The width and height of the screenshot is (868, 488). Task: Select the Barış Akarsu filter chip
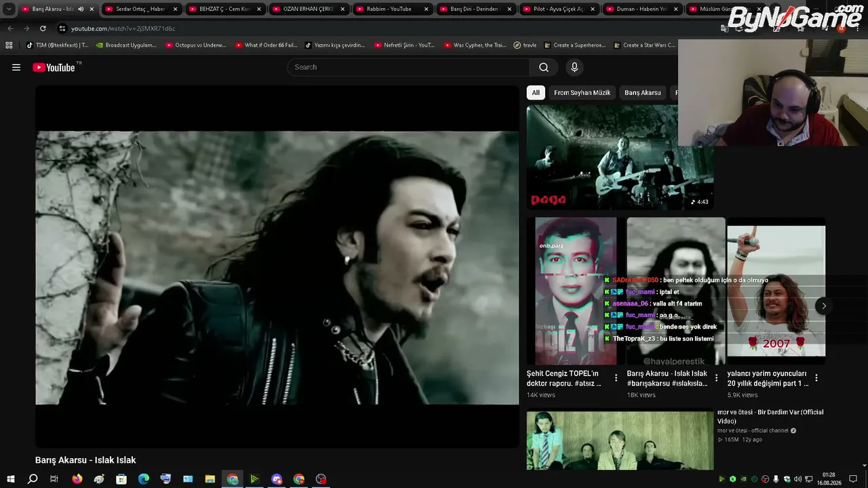point(643,93)
